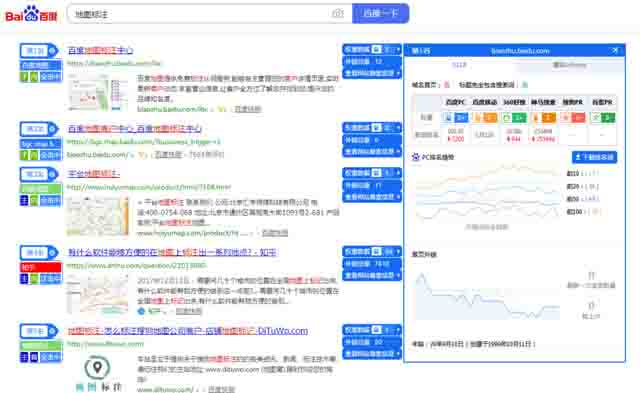Expand the weight dropdown beside the second result
Image resolution: width=640 pixels, height=393 pixels.
click(372, 128)
